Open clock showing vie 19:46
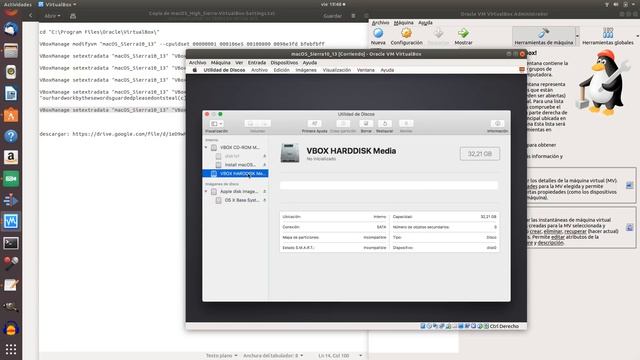Screen dimensions: 640x360 pyautogui.click(x=333, y=4)
